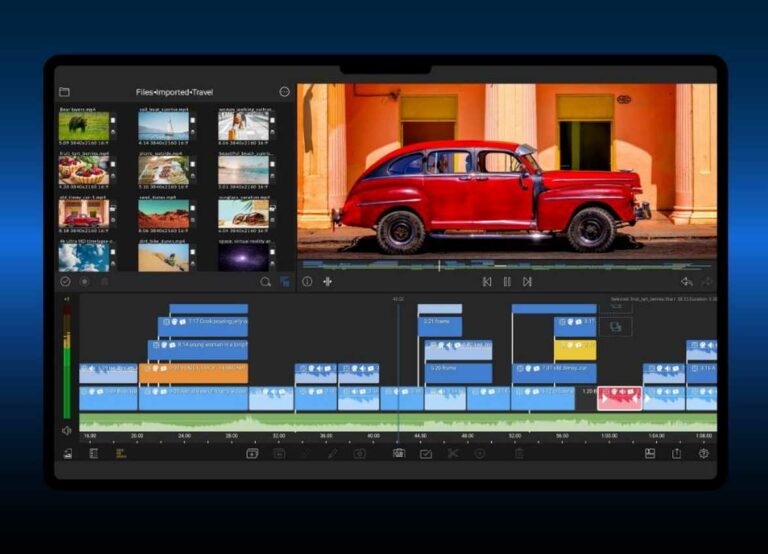Viewport: 768px width, 554px height.
Task: Open the library source folder icon
Action: coord(64,92)
